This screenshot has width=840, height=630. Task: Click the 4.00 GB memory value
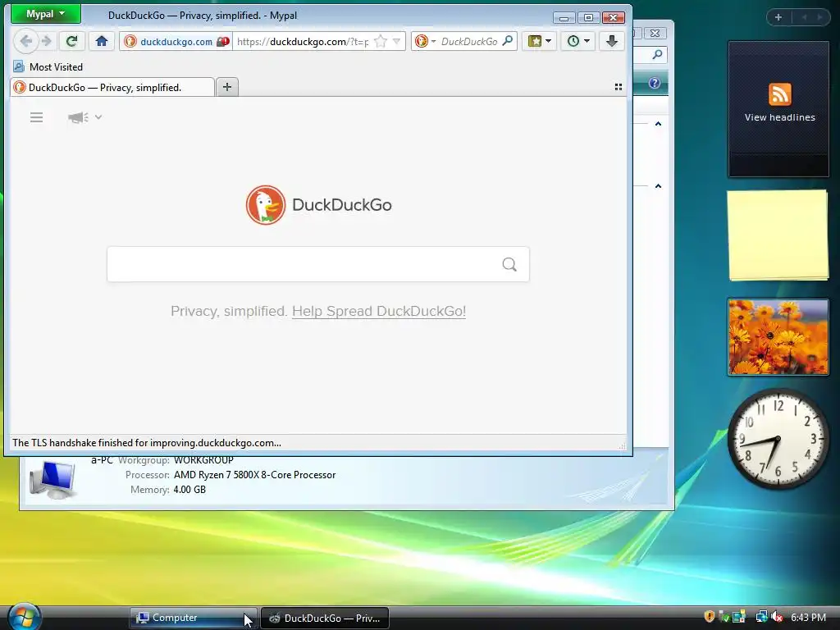[x=189, y=490]
